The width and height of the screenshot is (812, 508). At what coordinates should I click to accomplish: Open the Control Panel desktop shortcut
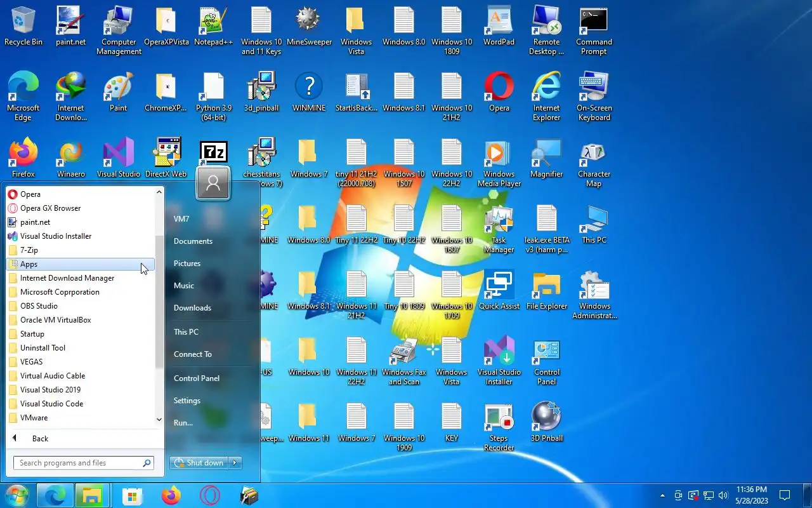(x=546, y=361)
